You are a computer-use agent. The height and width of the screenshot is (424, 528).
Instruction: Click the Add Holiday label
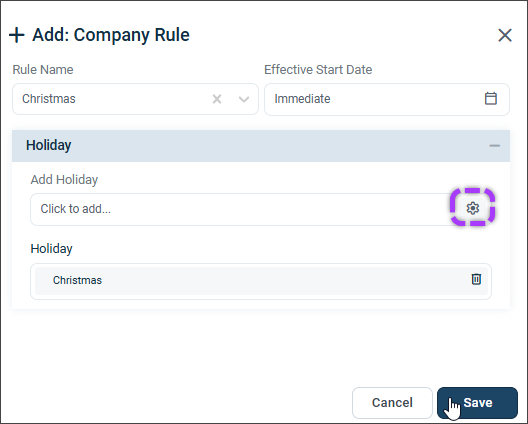pyautogui.click(x=64, y=180)
